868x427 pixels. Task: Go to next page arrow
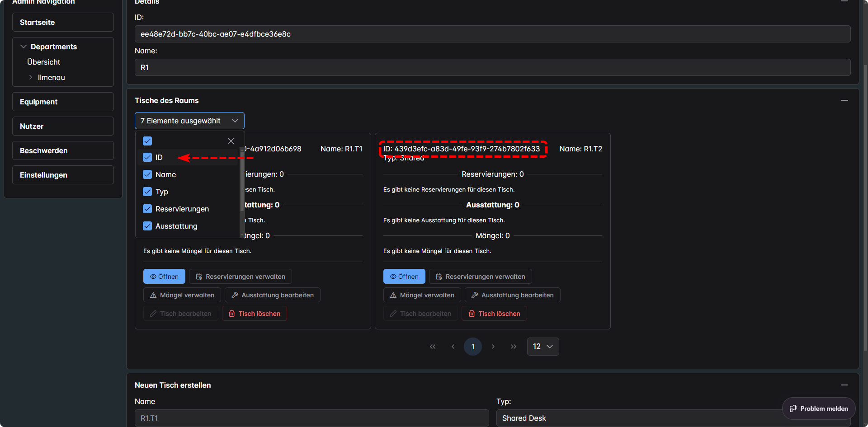click(x=493, y=347)
